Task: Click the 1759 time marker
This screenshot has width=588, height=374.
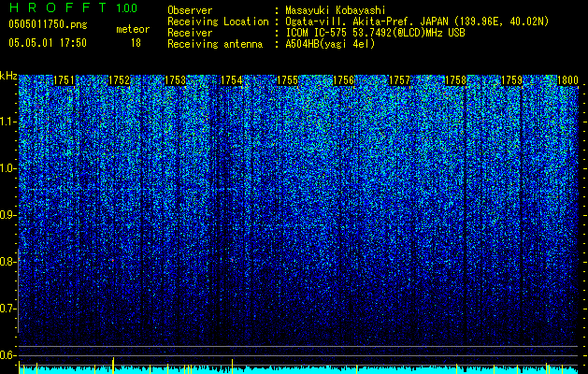Action: [512, 80]
